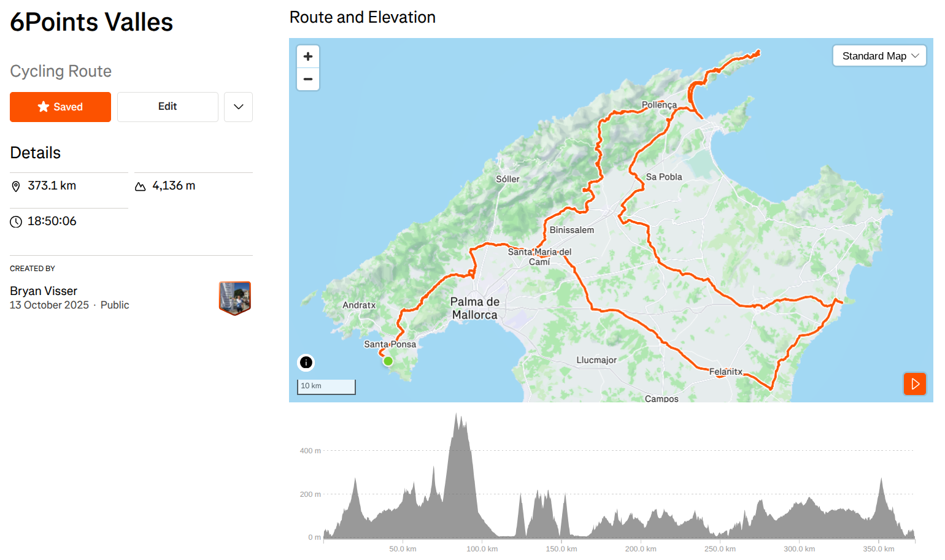Viewport: 945px width, 560px height.
Task: Zoom out on the route map
Action: coord(308,79)
